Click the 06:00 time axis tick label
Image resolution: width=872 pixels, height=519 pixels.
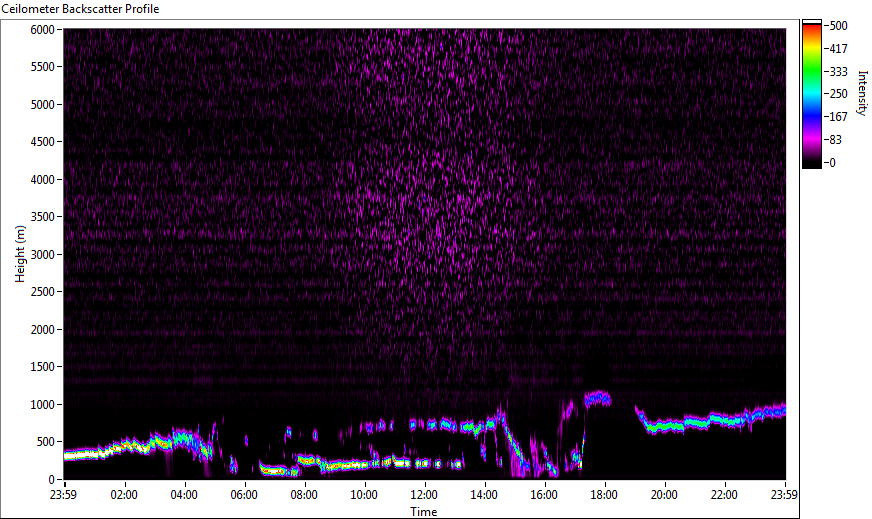(244, 495)
